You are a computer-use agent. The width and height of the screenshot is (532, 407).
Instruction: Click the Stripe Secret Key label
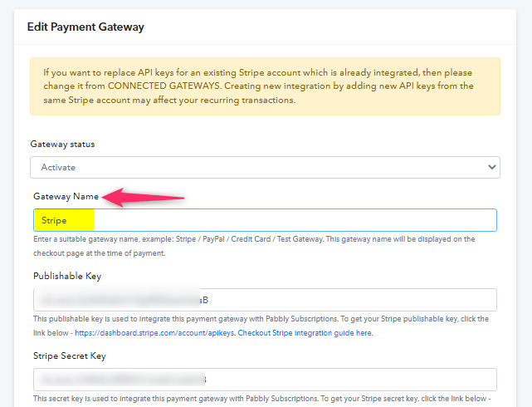point(70,356)
